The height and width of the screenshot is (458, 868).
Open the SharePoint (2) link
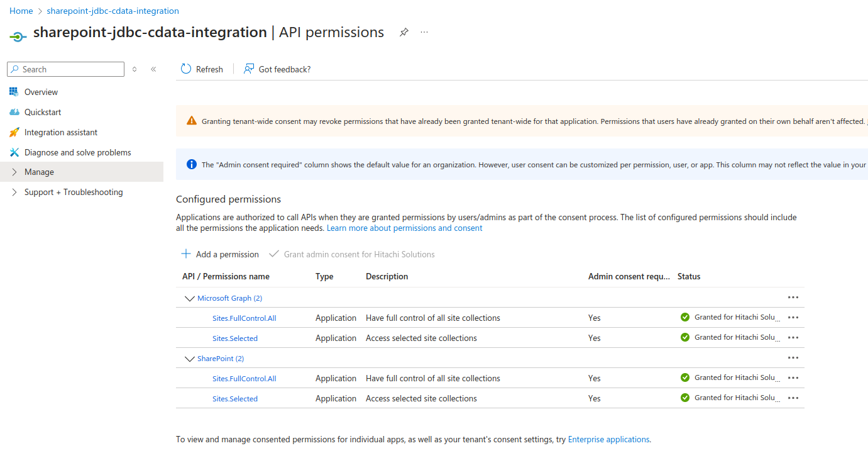221,359
